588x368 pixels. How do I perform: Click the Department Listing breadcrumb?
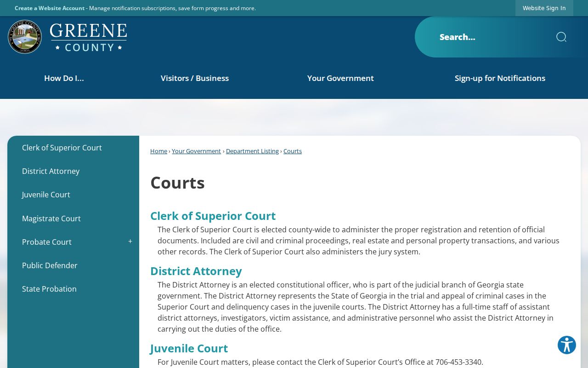(252, 151)
